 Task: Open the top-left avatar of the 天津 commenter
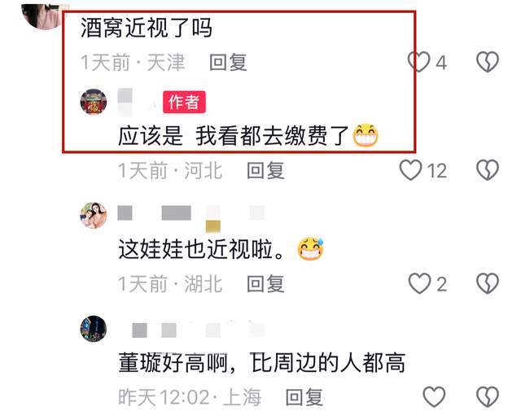click(42, 16)
